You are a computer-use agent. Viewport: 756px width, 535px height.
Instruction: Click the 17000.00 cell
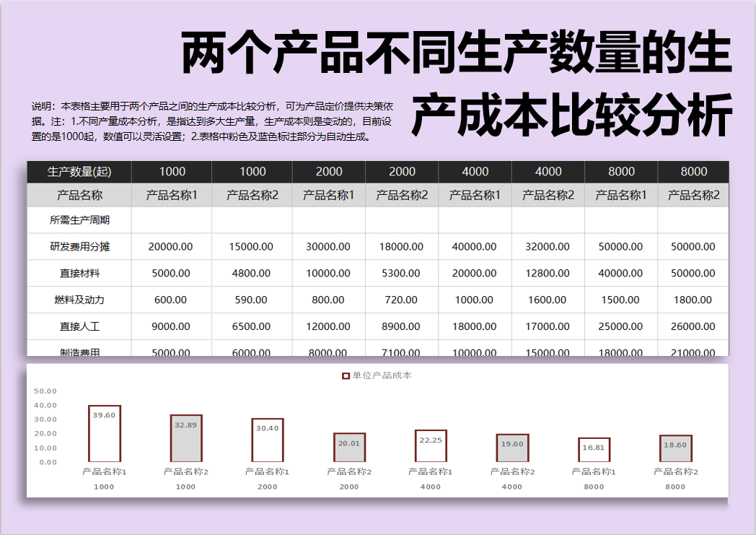pos(548,326)
